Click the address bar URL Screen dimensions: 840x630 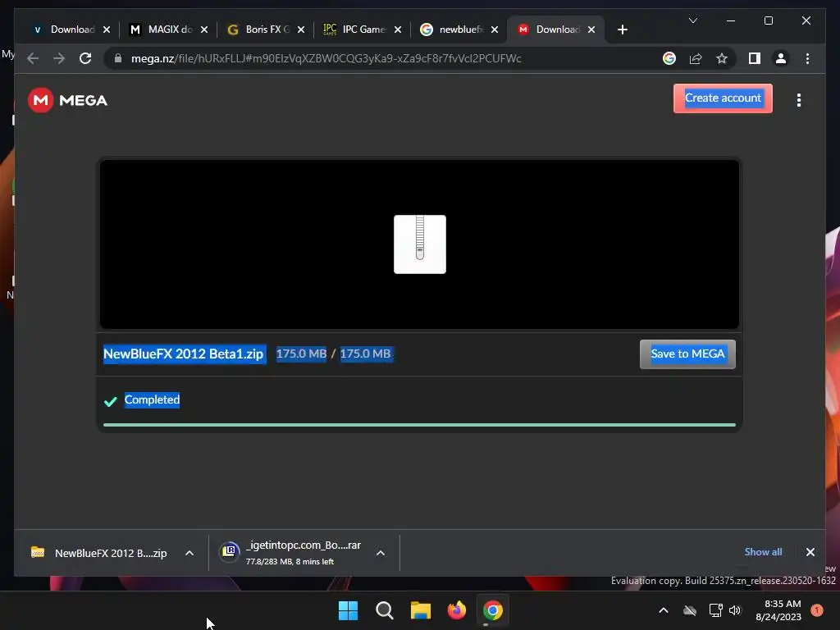(326, 58)
